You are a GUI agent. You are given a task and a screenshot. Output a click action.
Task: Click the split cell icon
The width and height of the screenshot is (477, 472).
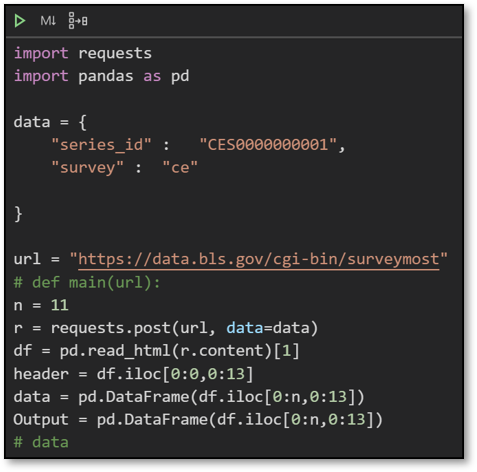pos(78,21)
